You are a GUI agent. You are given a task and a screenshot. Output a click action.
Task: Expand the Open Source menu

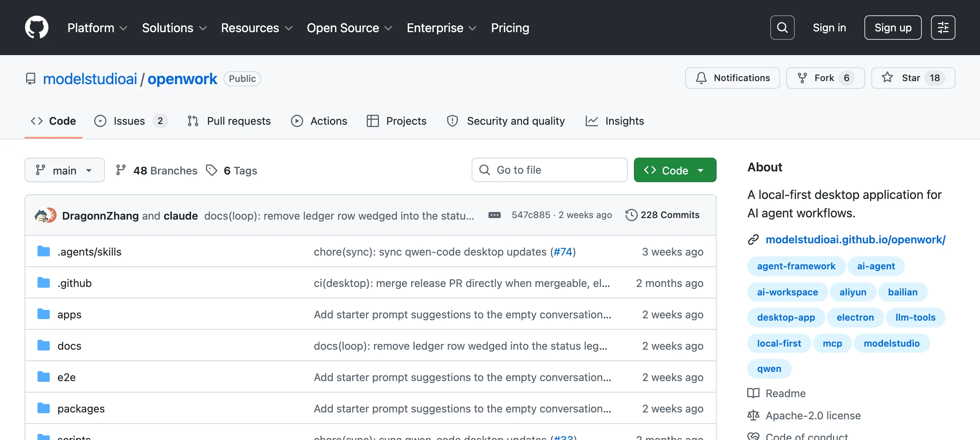(350, 28)
